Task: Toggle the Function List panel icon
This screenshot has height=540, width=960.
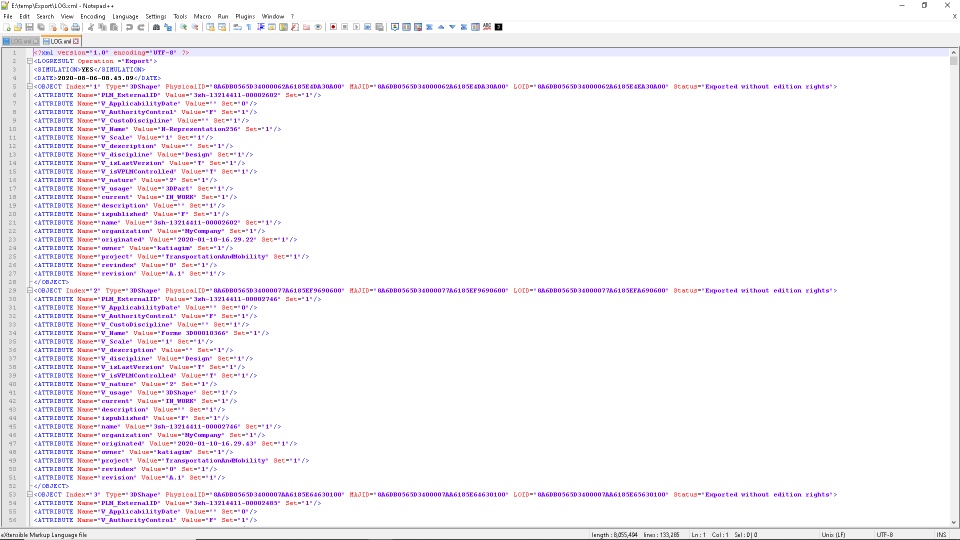Action: (295, 27)
